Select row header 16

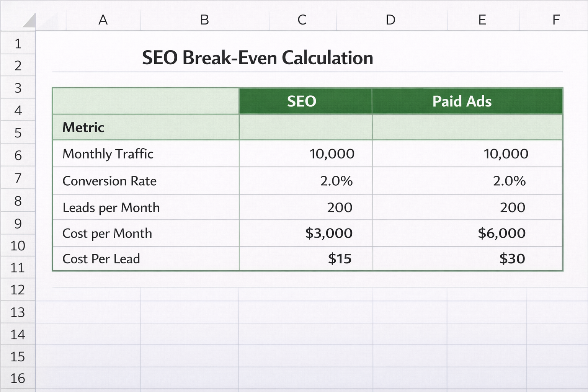[x=18, y=378]
